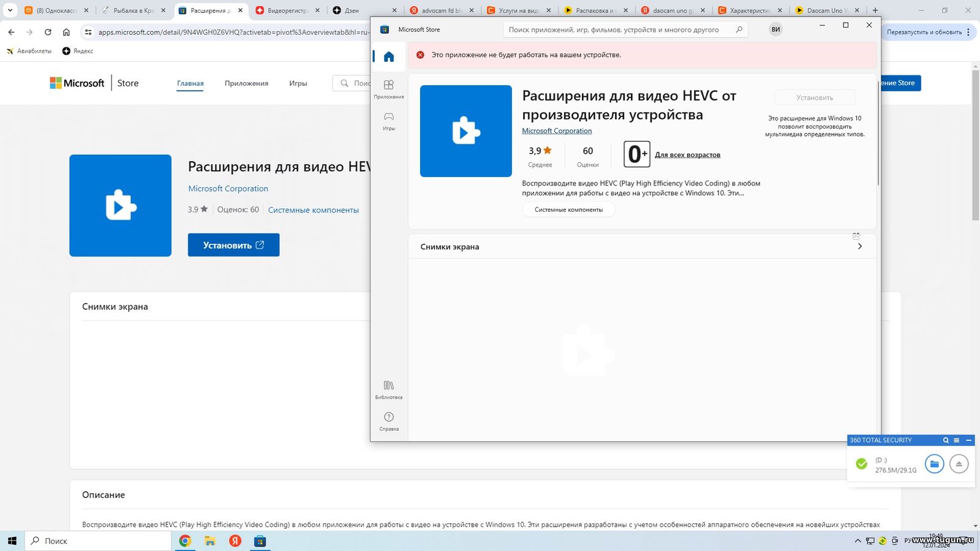Click the disabled Установить button in Store app

815,97
